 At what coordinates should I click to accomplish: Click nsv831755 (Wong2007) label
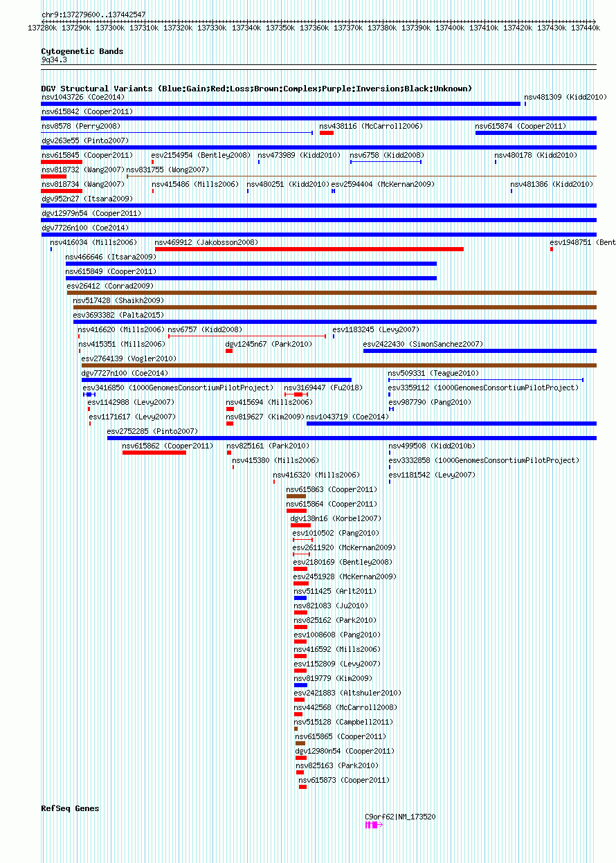pyautogui.click(x=167, y=170)
